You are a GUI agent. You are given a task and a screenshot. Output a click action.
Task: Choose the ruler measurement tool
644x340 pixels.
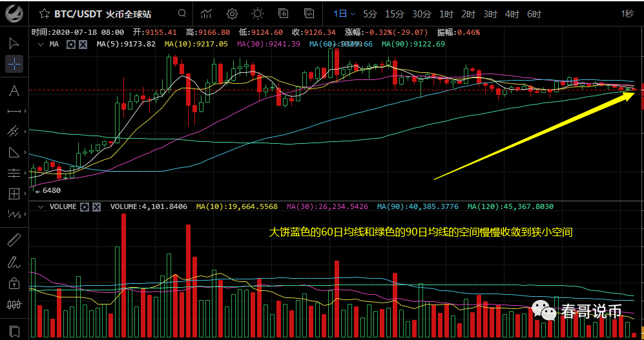[x=14, y=241]
